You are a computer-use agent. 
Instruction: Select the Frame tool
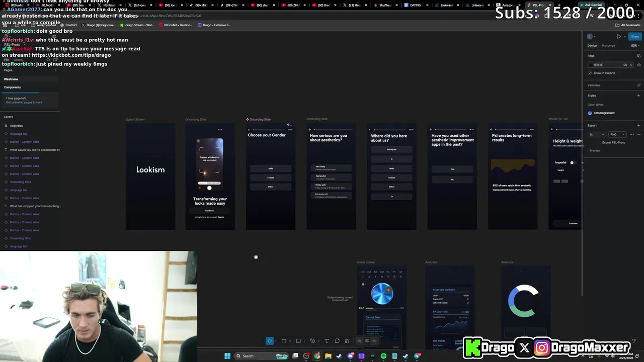pyautogui.click(x=284, y=341)
